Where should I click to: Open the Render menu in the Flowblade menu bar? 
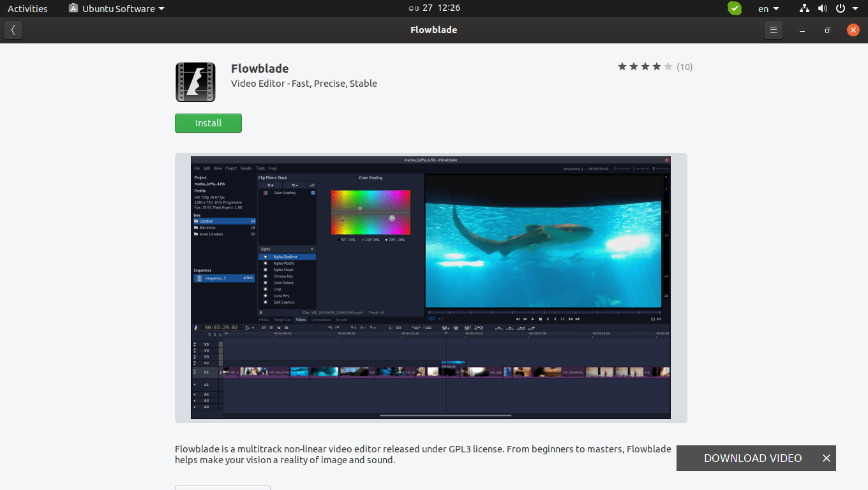point(246,168)
